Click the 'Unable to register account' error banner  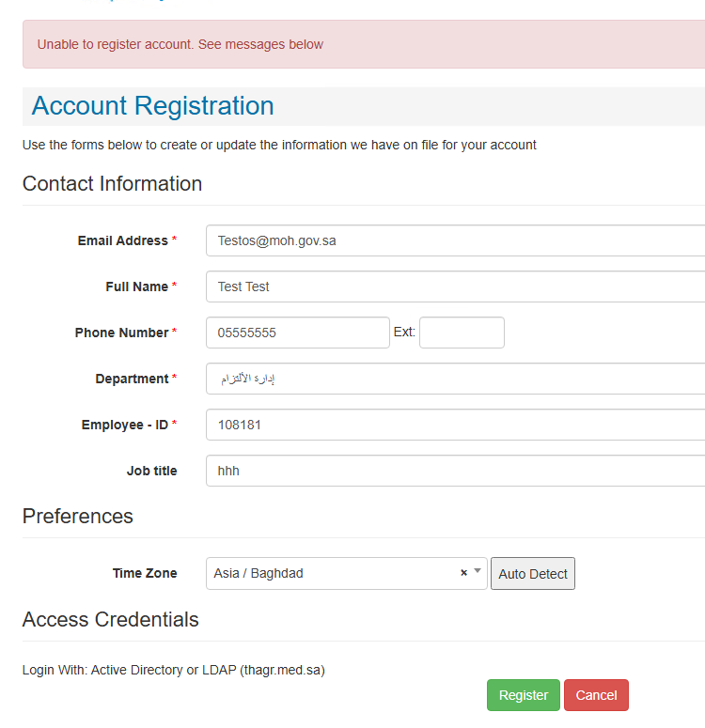pos(364,44)
